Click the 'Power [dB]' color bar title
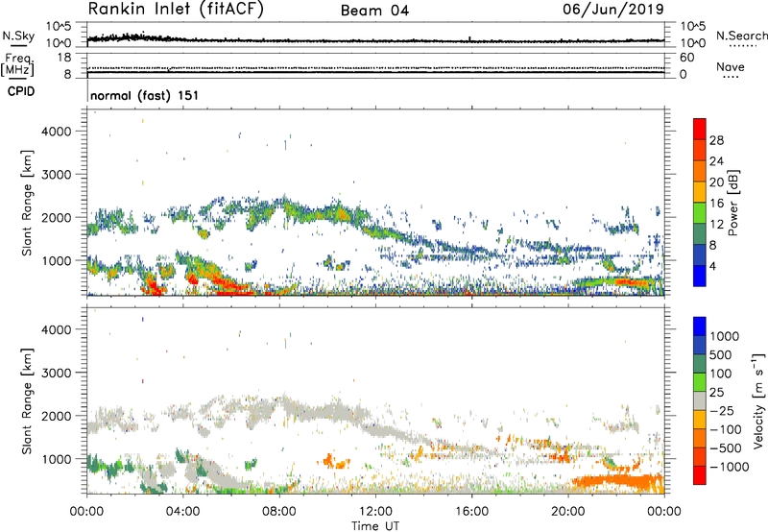 (x=732, y=204)
